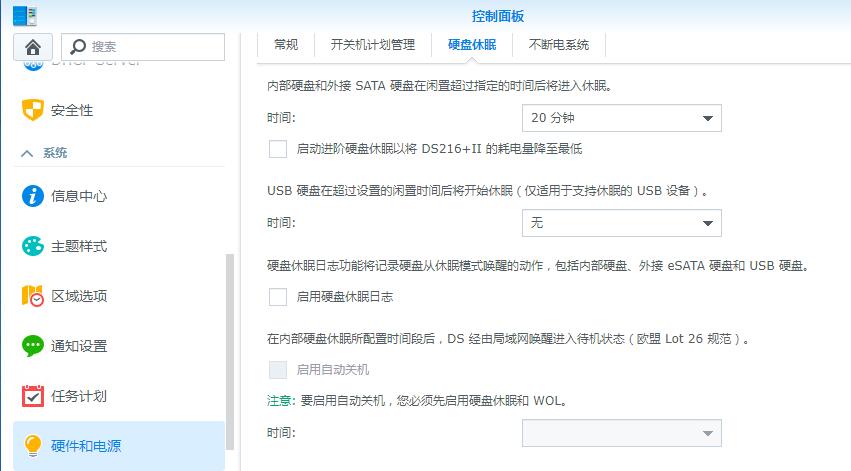
Task: Open 任务计划 calendar icon
Action: tap(33, 396)
